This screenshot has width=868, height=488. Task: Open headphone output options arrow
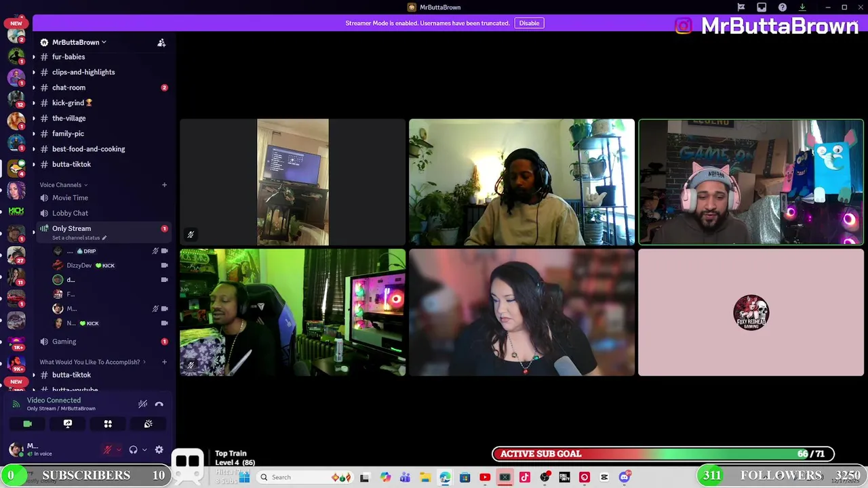click(x=144, y=449)
